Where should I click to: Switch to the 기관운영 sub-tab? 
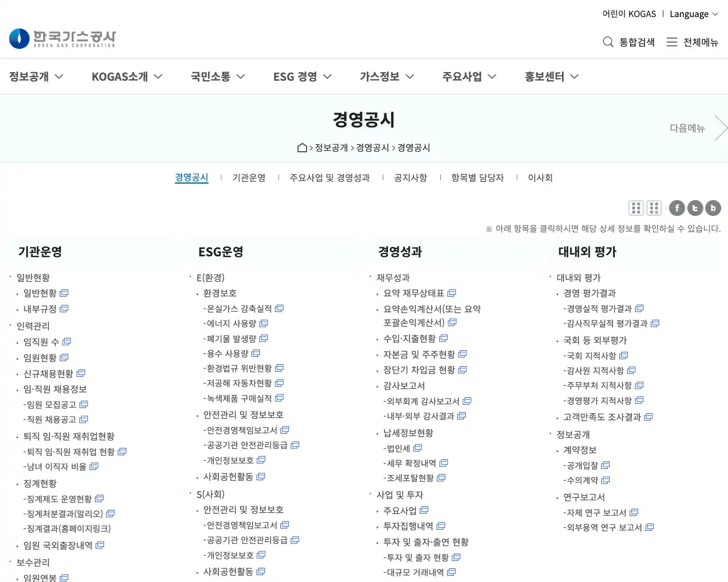[x=249, y=178]
